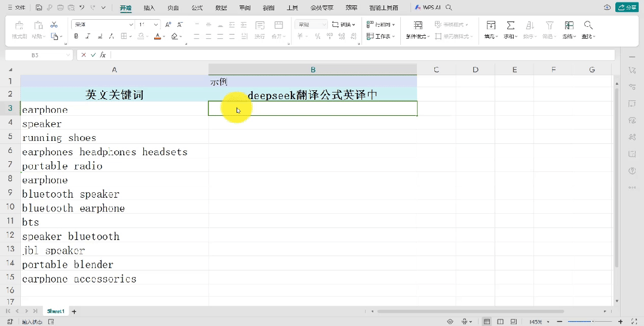Click the red font color swatch

point(158,36)
